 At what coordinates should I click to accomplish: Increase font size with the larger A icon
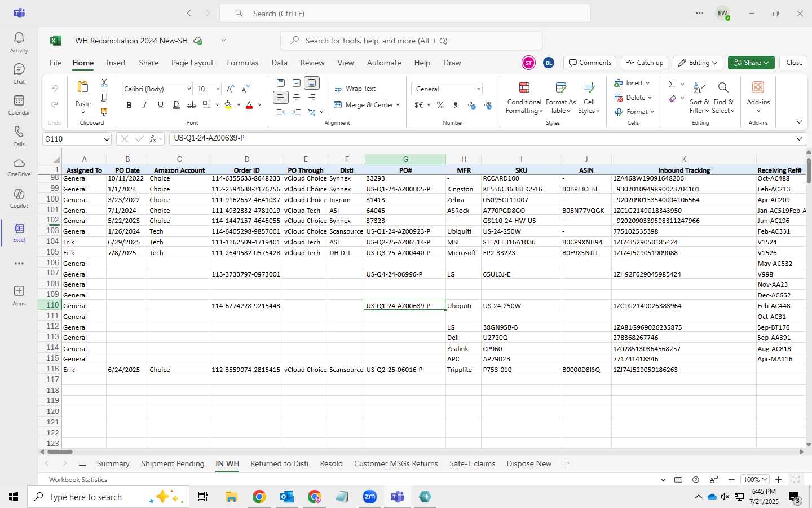coord(230,89)
